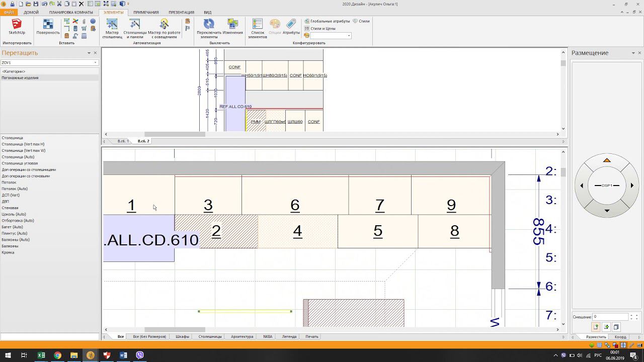Click the first placement mode icon below Смещение
The image size is (644, 362).
596,327
